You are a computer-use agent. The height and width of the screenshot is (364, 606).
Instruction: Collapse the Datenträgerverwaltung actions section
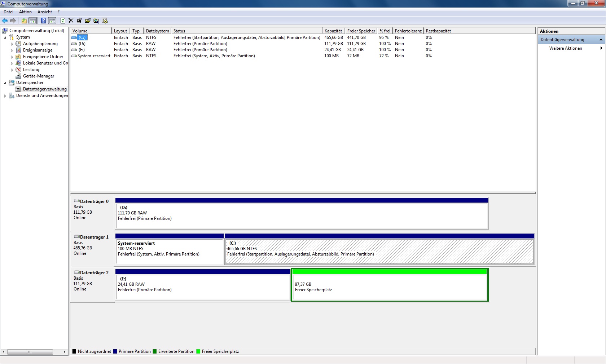[601, 40]
